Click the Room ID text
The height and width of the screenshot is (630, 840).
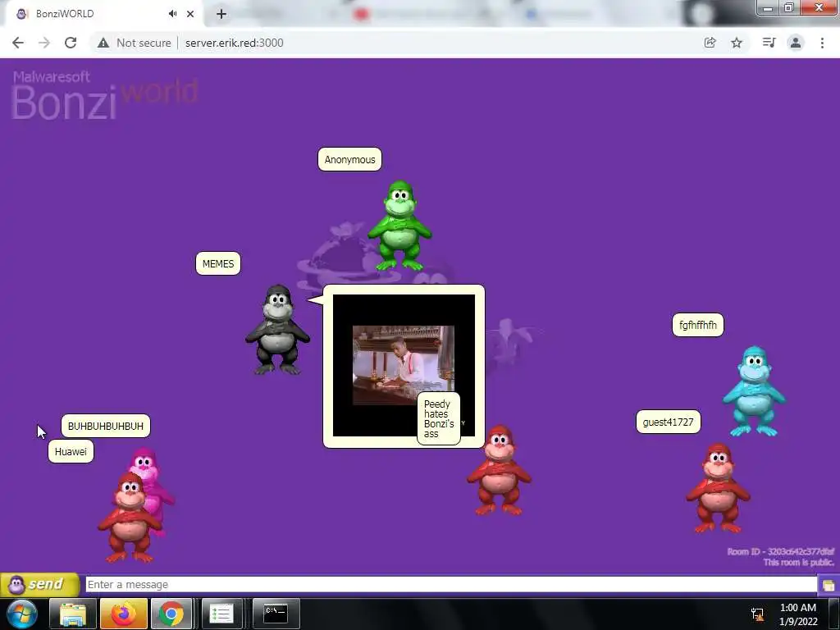[x=781, y=551]
